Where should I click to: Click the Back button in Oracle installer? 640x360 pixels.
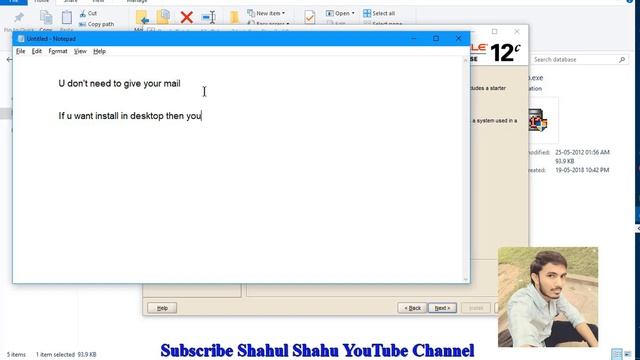pyautogui.click(x=412, y=308)
